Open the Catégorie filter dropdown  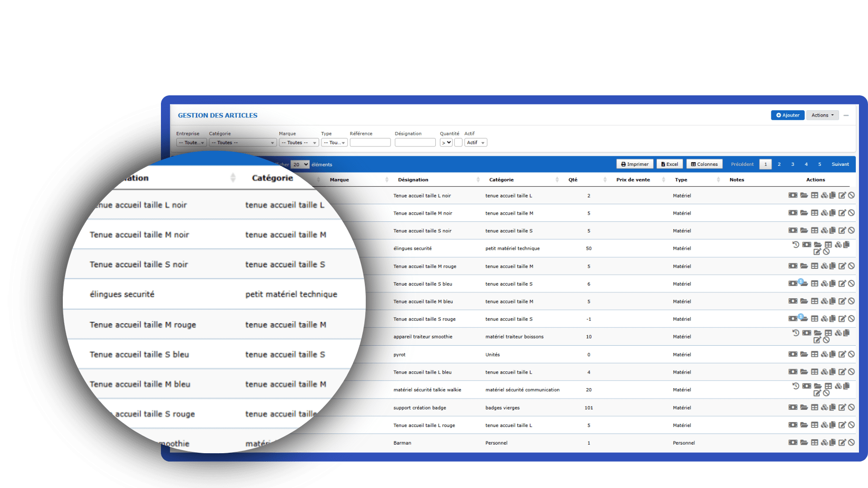coord(242,142)
